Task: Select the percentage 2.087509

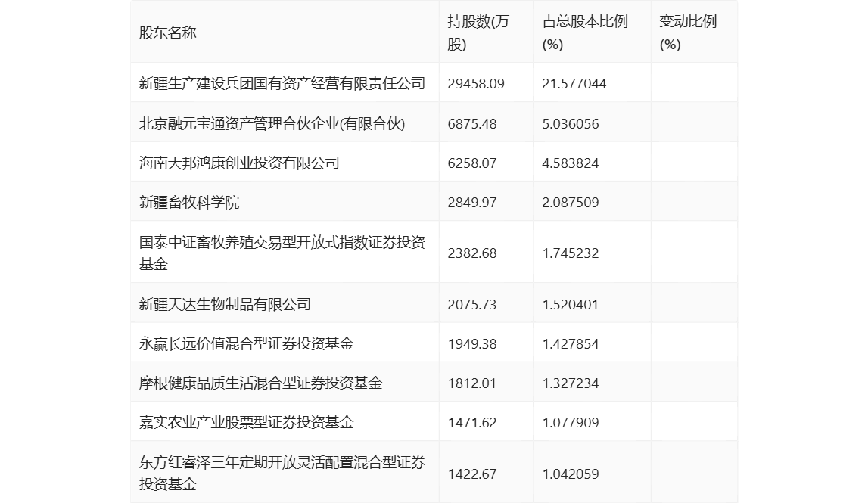Action: pos(570,203)
